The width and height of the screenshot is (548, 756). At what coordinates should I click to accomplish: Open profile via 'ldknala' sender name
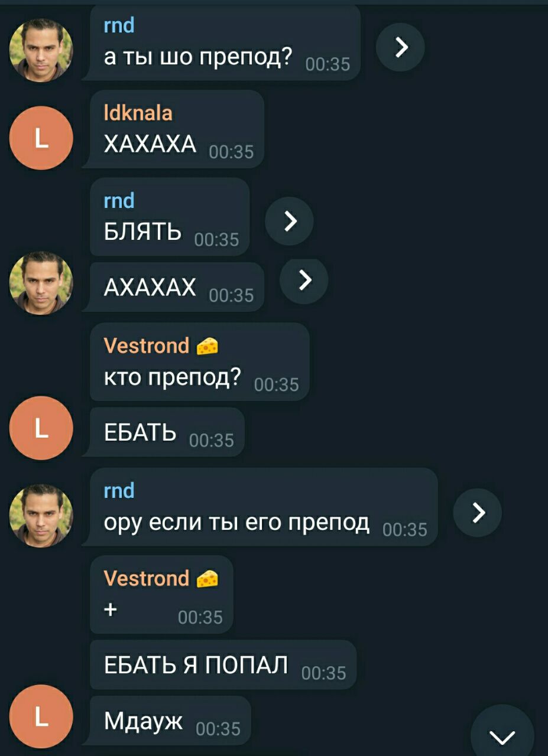(x=138, y=112)
